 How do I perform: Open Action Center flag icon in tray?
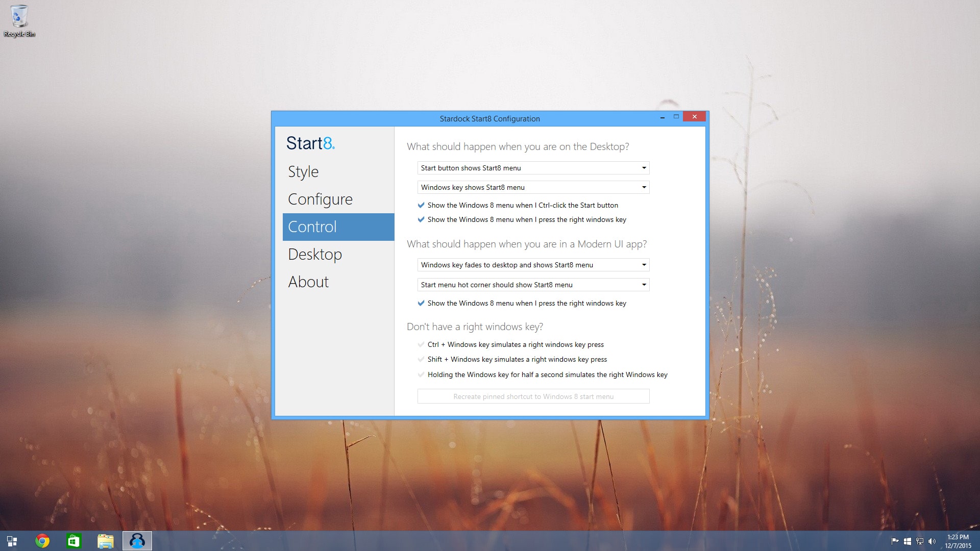[895, 541]
